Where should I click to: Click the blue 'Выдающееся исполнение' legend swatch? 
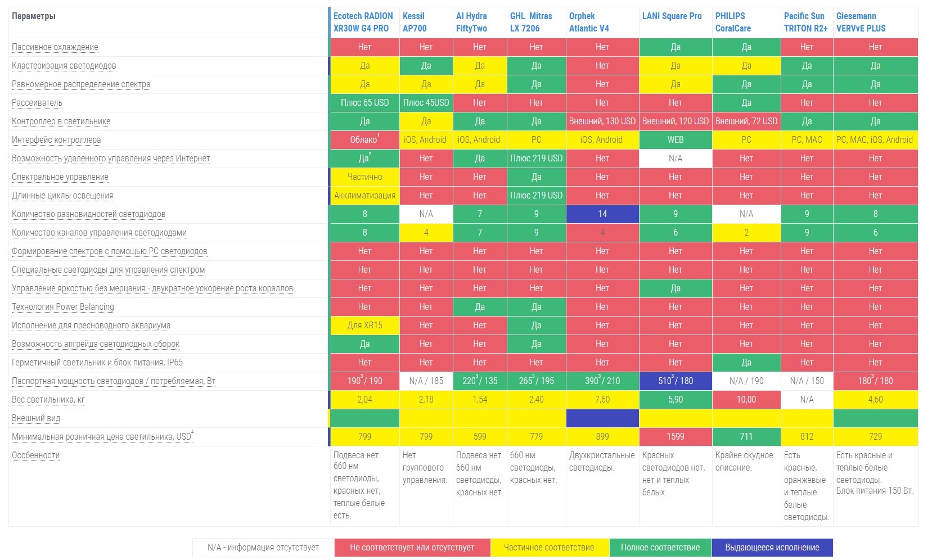pyautogui.click(x=772, y=548)
